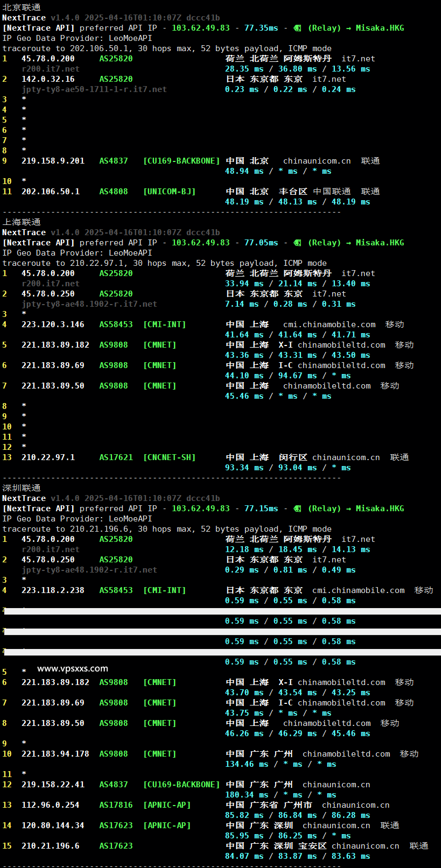Click the relay icon after 77.15ms
Screen dimensions: 441x868
(x=297, y=509)
